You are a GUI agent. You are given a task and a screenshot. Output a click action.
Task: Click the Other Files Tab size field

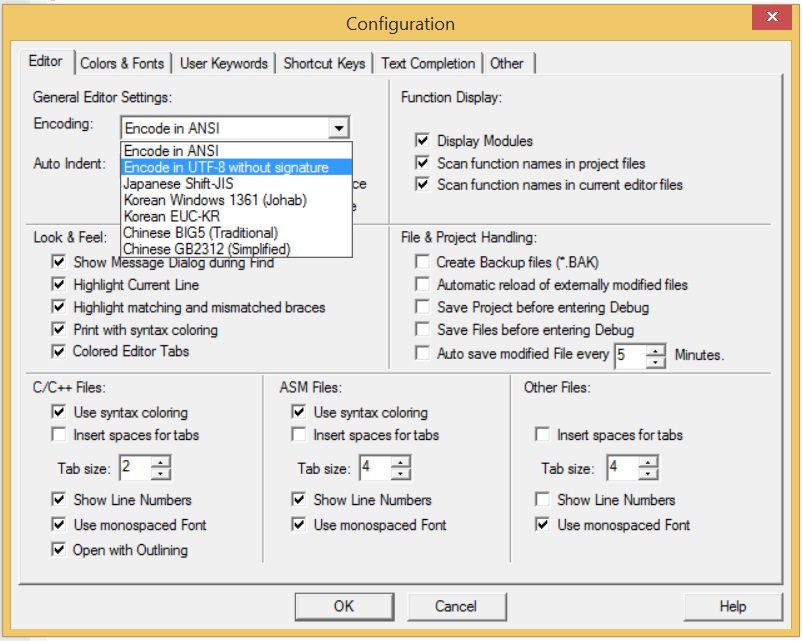623,468
